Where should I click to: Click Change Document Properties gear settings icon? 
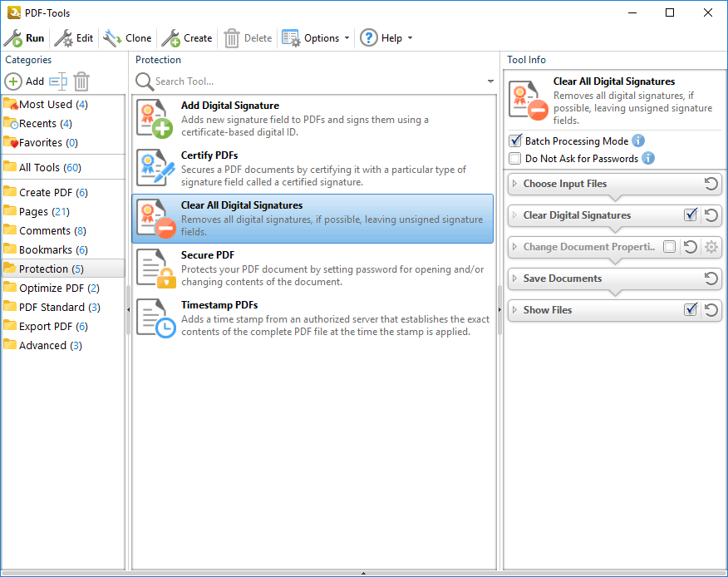[x=711, y=247]
